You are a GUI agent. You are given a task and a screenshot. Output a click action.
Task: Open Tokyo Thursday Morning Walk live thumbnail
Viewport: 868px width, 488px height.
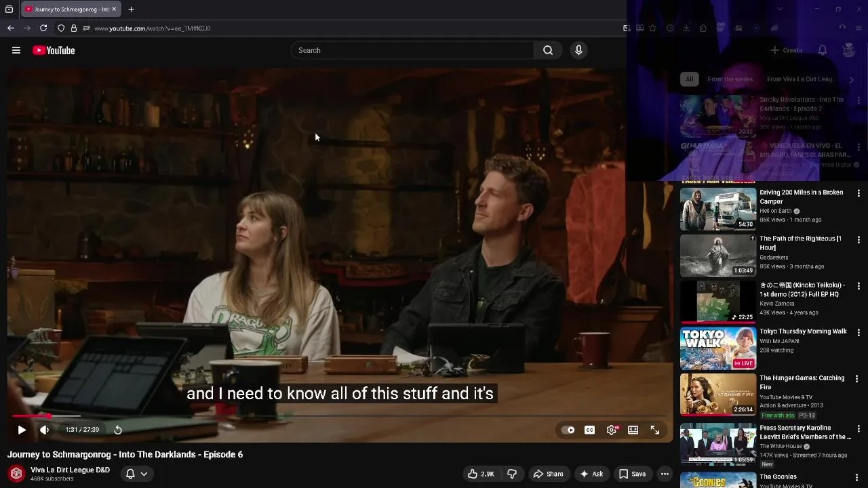click(x=718, y=348)
